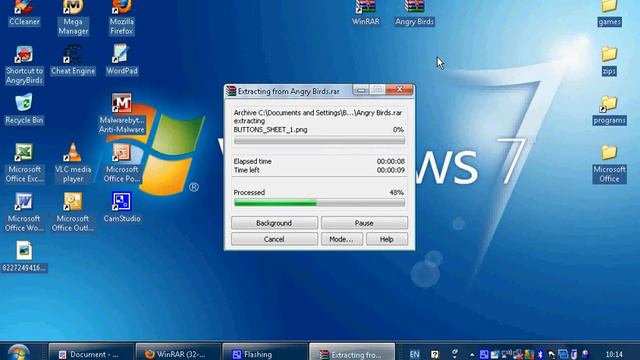The image size is (640, 360).
Task: Open the zips folder icon
Action: [x=609, y=61]
